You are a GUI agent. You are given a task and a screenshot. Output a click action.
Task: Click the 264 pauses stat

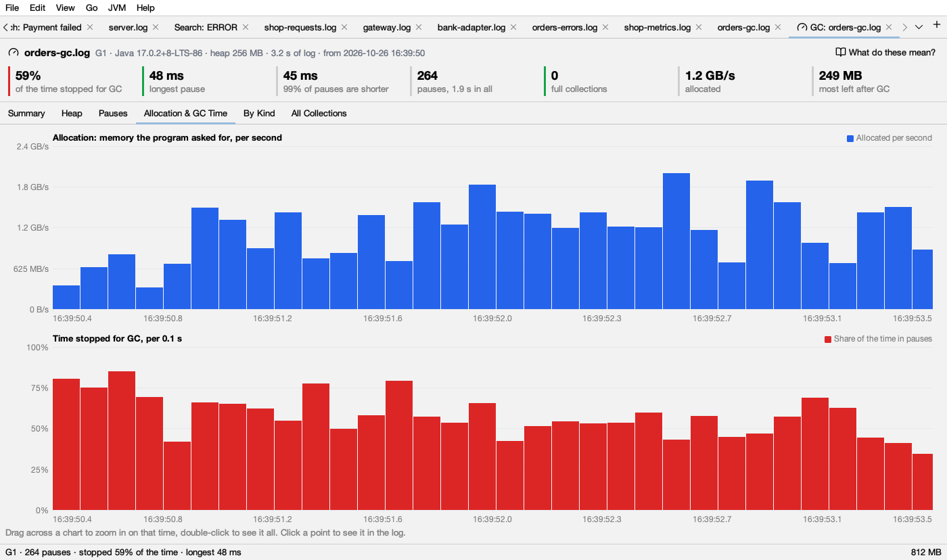point(471,81)
